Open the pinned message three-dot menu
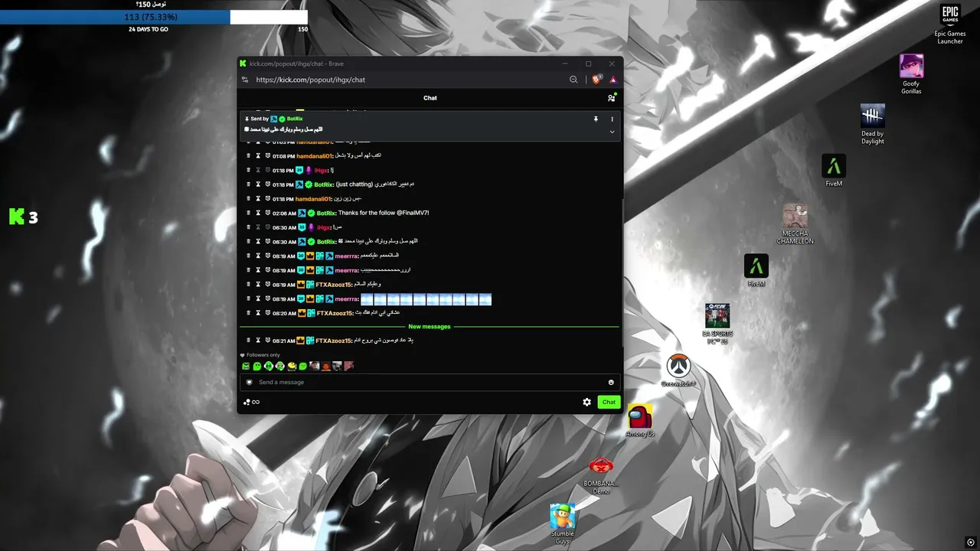This screenshot has height=551, width=980. point(612,119)
